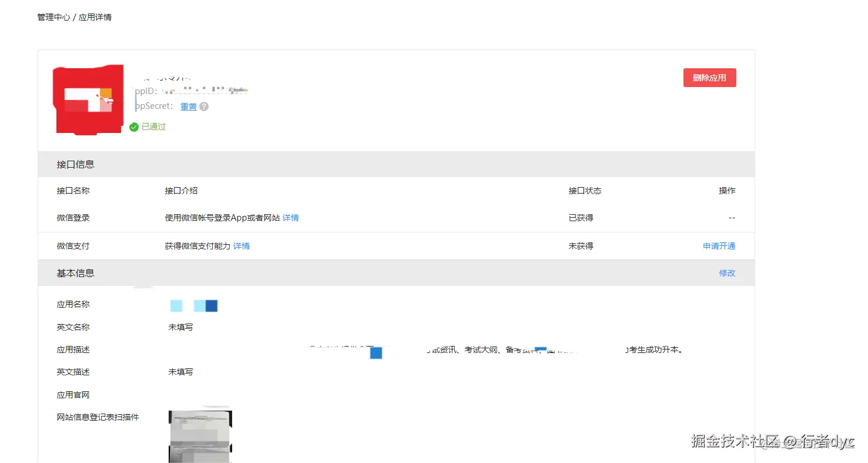Image resolution: width=868 pixels, height=463 pixels.
Task: Open 详情 for the 微信登录 interface
Action: 290,217
